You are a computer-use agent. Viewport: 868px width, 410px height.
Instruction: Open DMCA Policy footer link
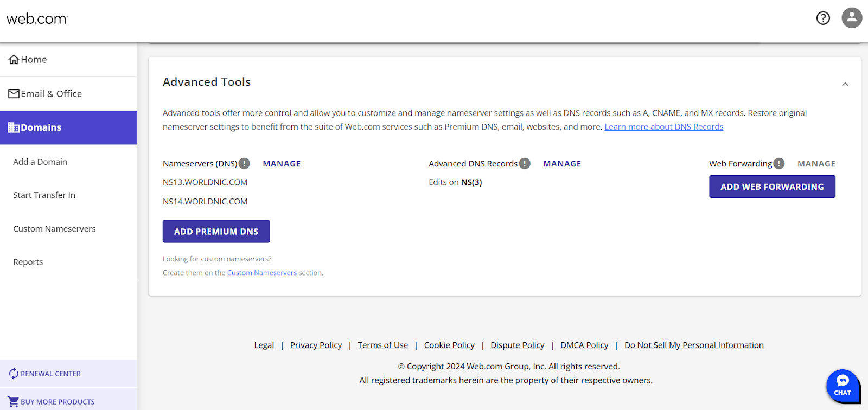tap(584, 345)
